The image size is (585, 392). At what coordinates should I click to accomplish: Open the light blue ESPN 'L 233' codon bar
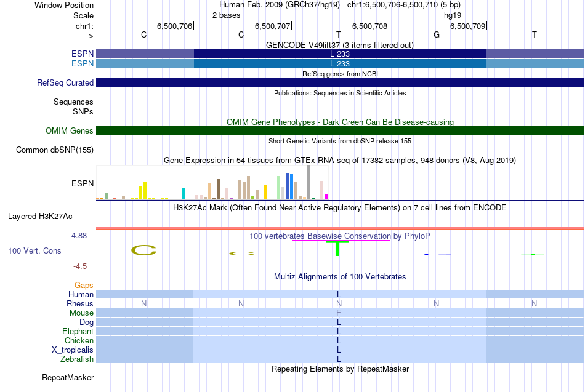(x=340, y=64)
